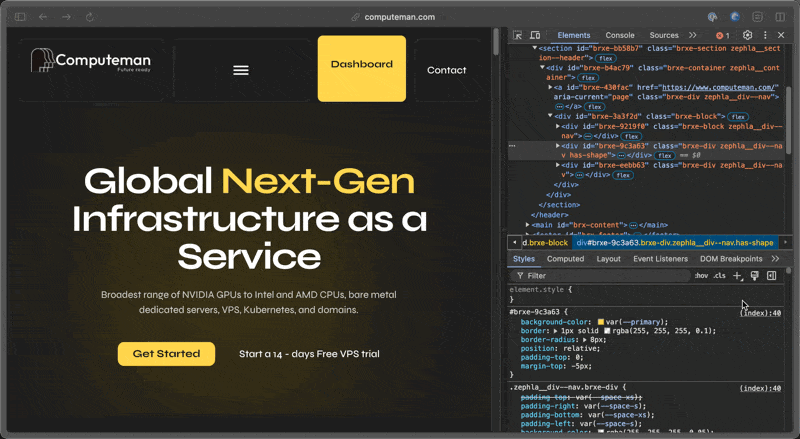Open the yellow var(--primary) color swatch
This screenshot has width=800, height=439.
[x=601, y=322]
